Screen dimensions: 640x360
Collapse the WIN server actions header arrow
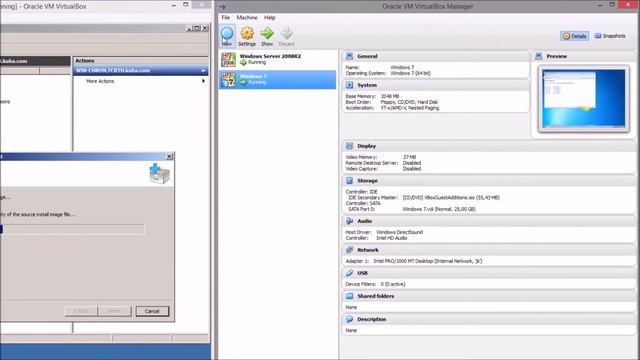(x=203, y=71)
